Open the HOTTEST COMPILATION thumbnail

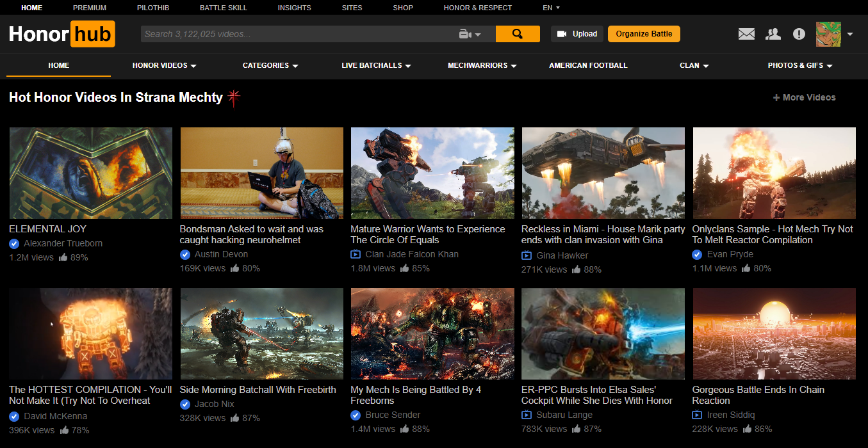[x=90, y=333]
